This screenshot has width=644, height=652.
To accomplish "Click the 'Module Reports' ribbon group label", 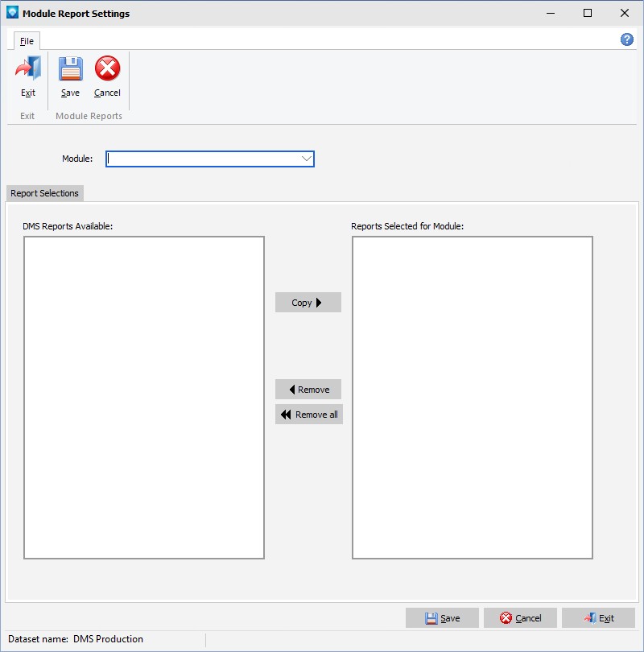I will point(89,116).
